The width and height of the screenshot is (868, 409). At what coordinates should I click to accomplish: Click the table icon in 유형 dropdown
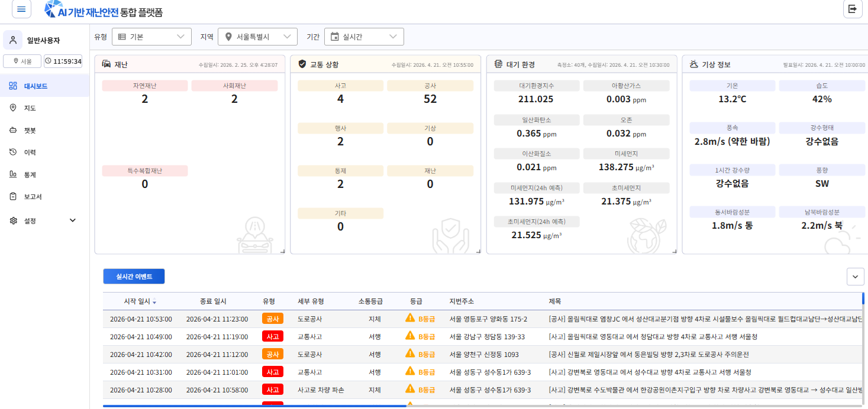click(x=122, y=37)
